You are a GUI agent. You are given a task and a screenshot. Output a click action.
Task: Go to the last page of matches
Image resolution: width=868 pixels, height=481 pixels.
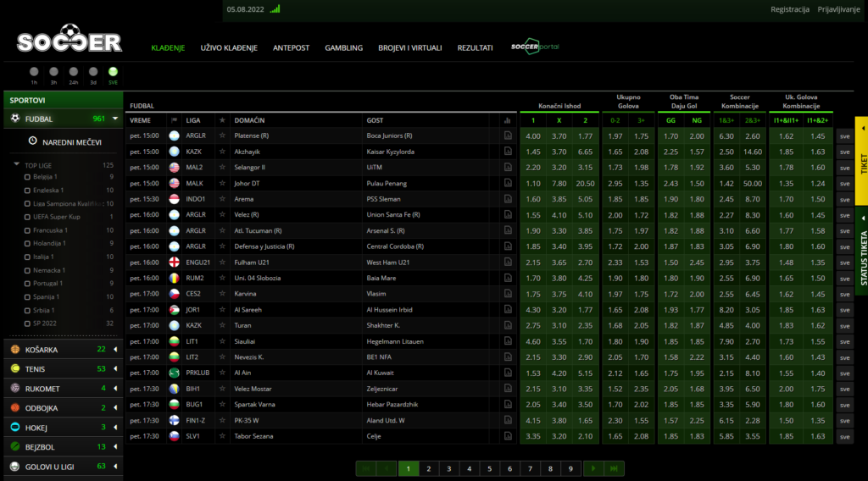615,468
